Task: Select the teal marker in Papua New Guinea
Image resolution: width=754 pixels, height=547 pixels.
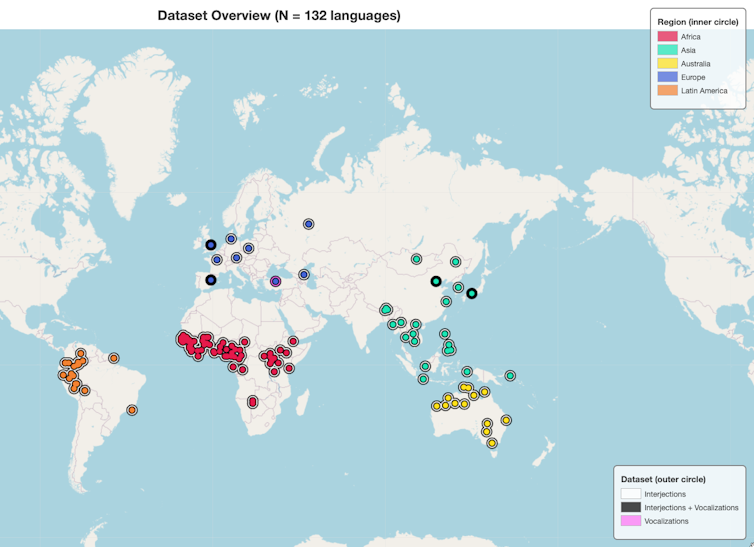Action: (510, 376)
